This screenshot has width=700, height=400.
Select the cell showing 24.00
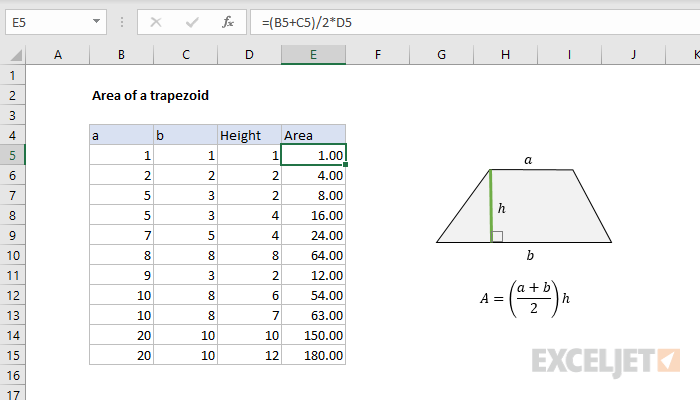point(313,235)
